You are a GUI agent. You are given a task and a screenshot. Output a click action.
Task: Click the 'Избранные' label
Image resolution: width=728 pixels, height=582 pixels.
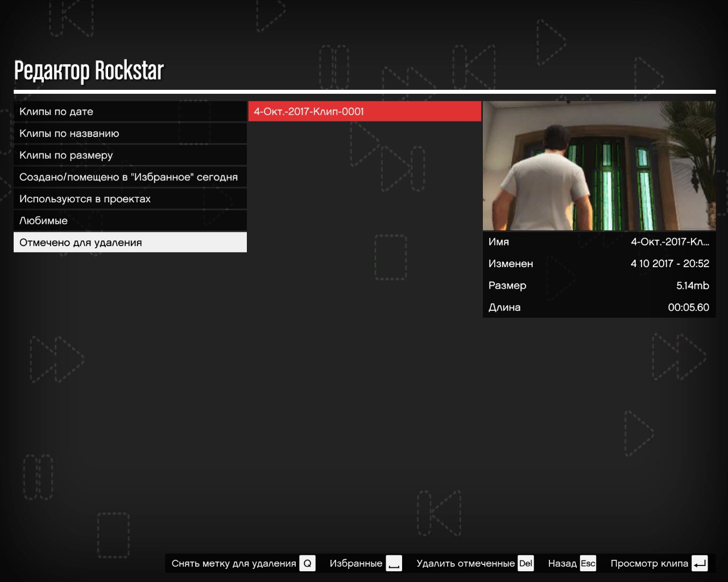tap(356, 563)
